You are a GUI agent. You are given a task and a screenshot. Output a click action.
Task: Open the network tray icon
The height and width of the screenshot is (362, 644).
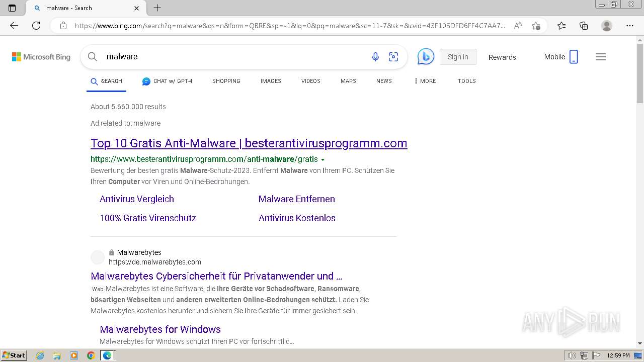click(x=584, y=355)
